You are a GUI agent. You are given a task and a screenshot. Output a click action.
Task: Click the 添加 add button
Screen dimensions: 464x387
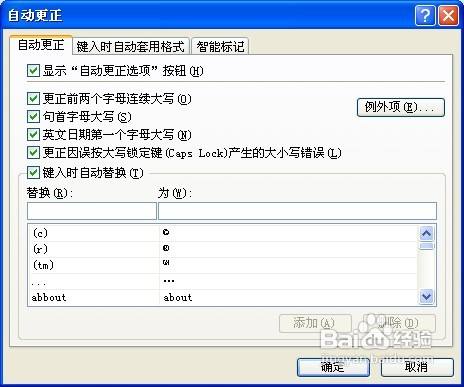(x=315, y=323)
